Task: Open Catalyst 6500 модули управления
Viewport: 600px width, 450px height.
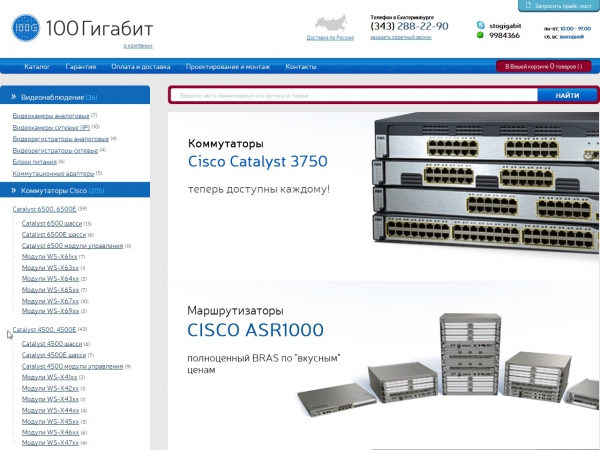Action: [x=72, y=246]
